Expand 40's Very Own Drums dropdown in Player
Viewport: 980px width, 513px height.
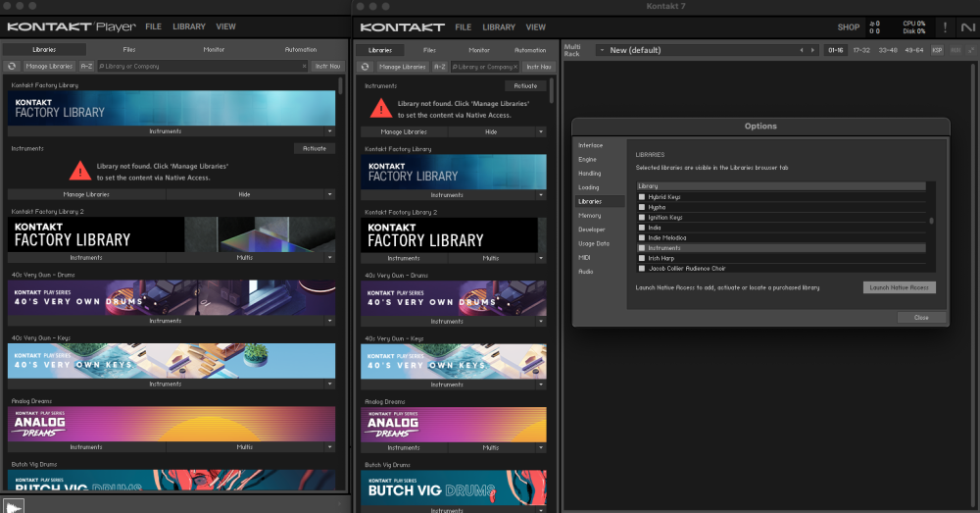329,321
